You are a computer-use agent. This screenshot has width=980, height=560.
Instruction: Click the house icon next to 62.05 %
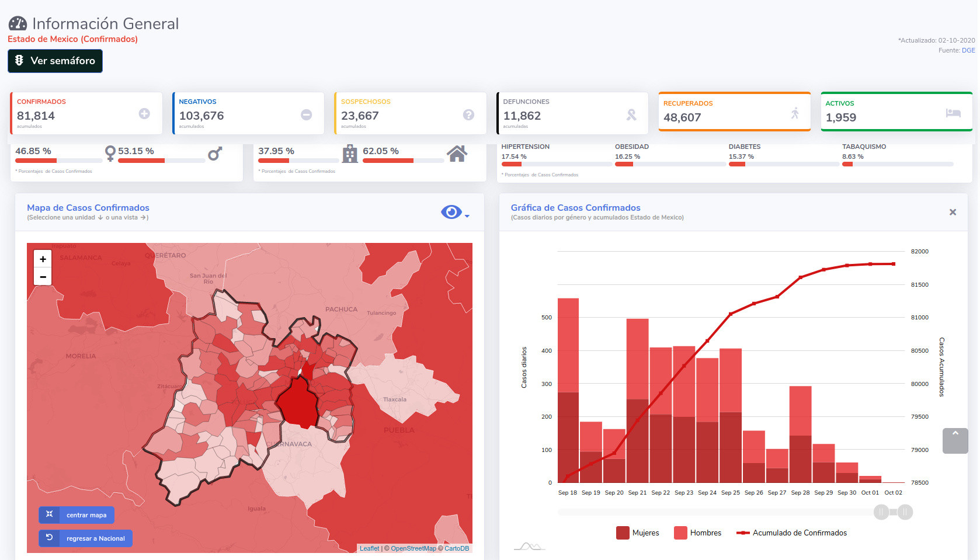[x=457, y=154]
